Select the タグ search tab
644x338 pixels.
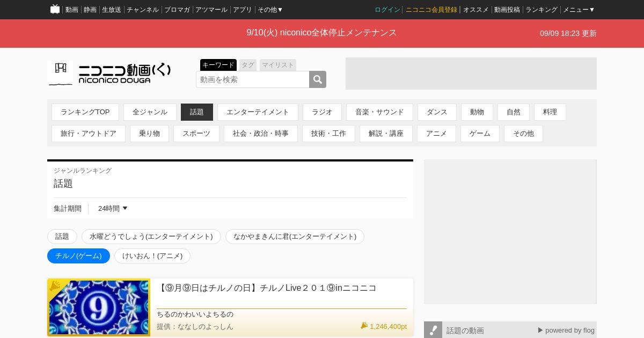coord(248,65)
